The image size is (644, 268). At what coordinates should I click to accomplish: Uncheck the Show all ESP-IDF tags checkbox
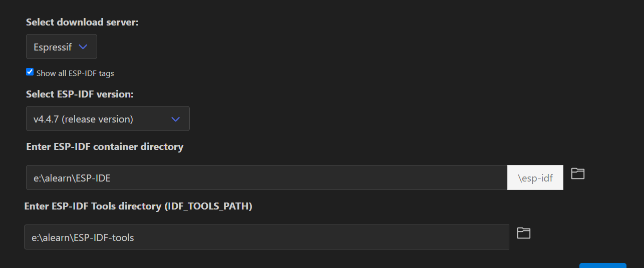[x=30, y=72]
